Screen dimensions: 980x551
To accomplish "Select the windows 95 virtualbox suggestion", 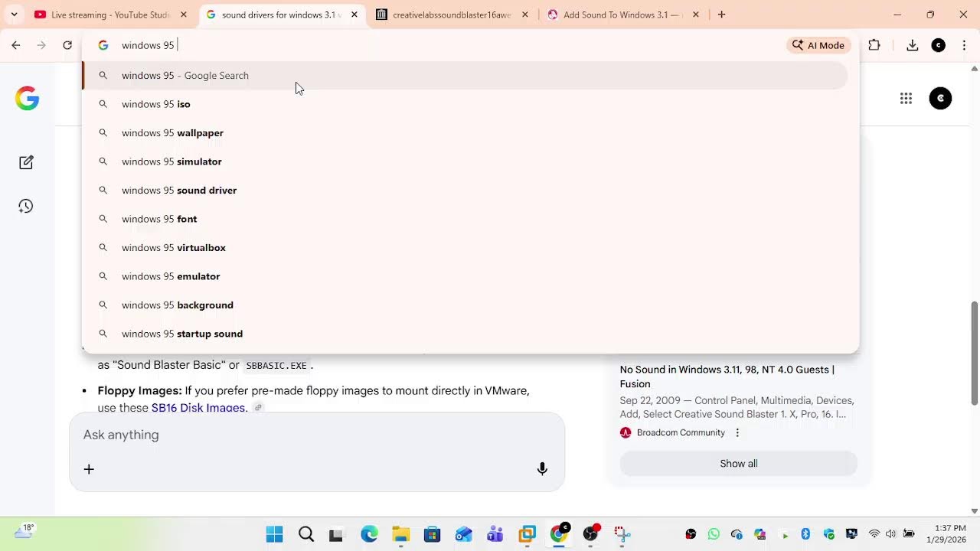I will click(x=465, y=248).
